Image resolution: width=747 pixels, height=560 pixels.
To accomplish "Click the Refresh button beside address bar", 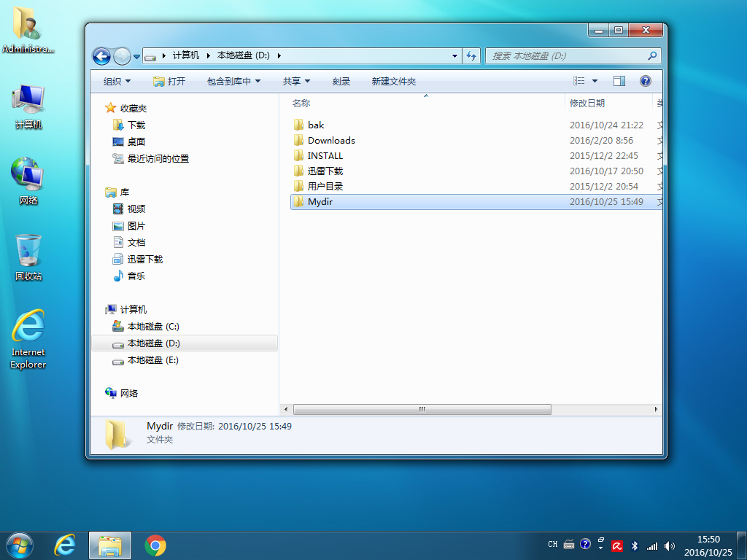I will [x=471, y=55].
